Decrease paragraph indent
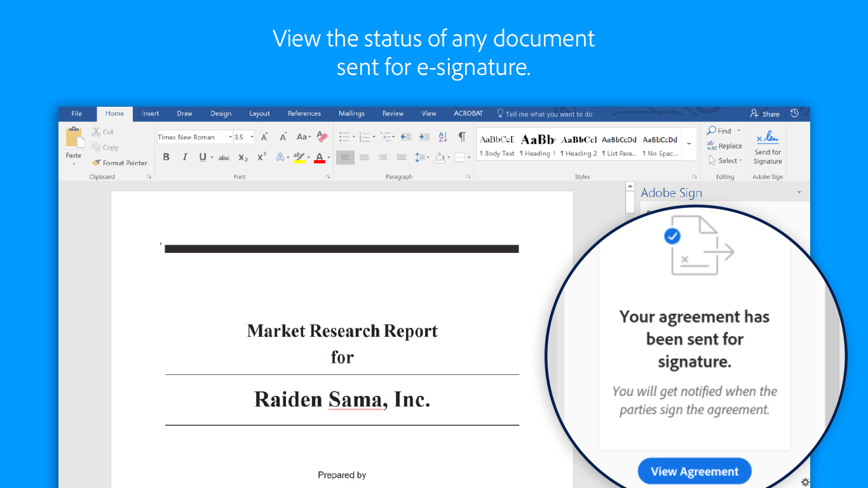This screenshot has height=488, width=868. coord(406,137)
